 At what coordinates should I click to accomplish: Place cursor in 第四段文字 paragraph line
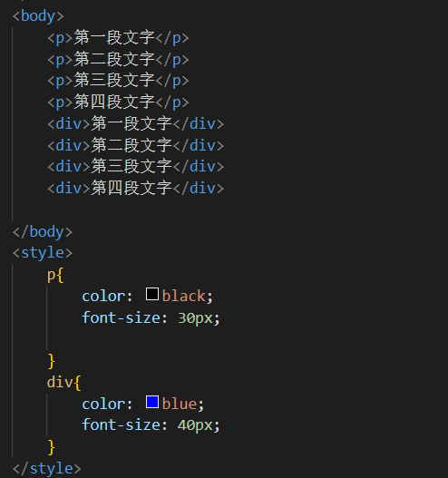tap(118, 102)
